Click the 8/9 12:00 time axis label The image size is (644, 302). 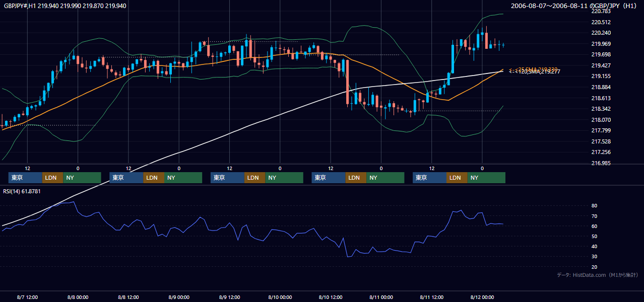click(229, 297)
